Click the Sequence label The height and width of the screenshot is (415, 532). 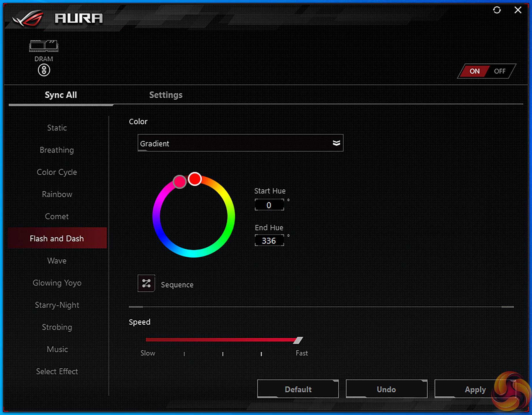point(177,285)
